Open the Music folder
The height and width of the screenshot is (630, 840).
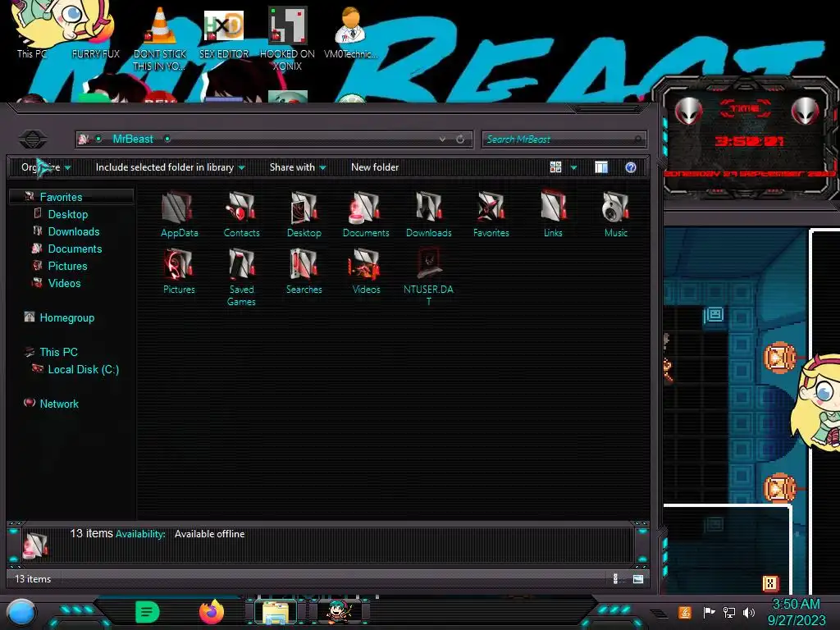point(615,214)
